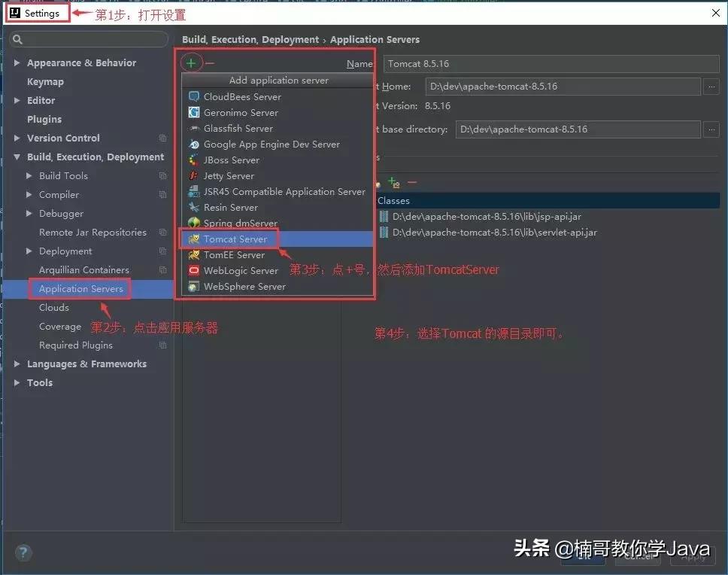This screenshot has height=575, width=728.
Task: Click the Cancel button
Action: click(x=637, y=557)
